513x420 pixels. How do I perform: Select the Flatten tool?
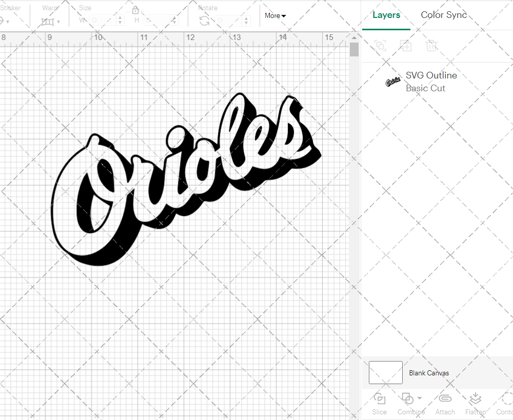coord(475,404)
